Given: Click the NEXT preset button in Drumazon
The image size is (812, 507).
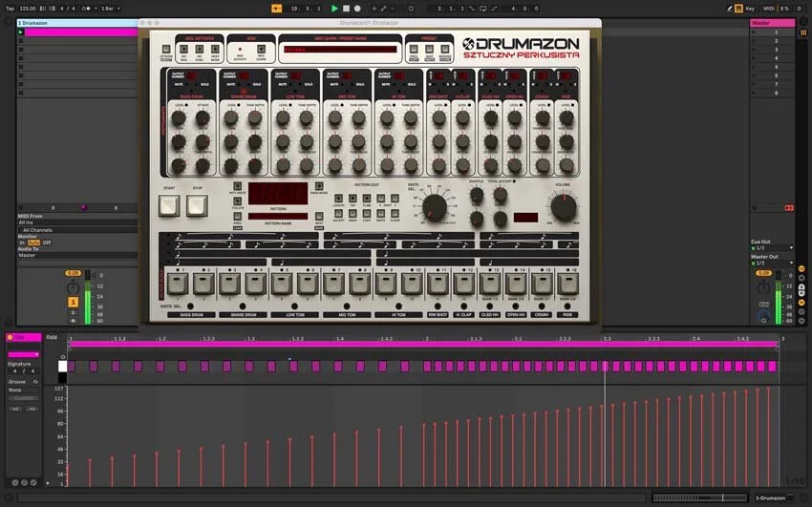Looking at the screenshot, I should [429, 50].
